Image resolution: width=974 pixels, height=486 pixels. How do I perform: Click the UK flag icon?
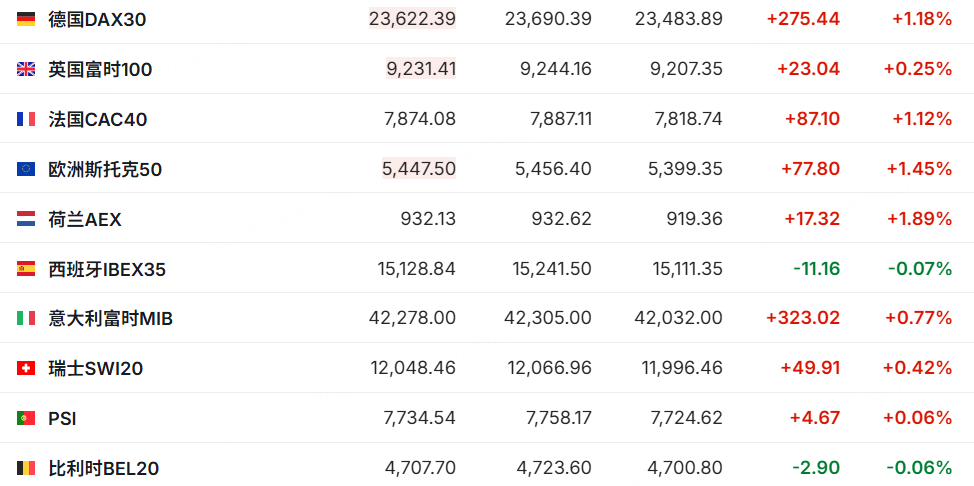click(26, 69)
